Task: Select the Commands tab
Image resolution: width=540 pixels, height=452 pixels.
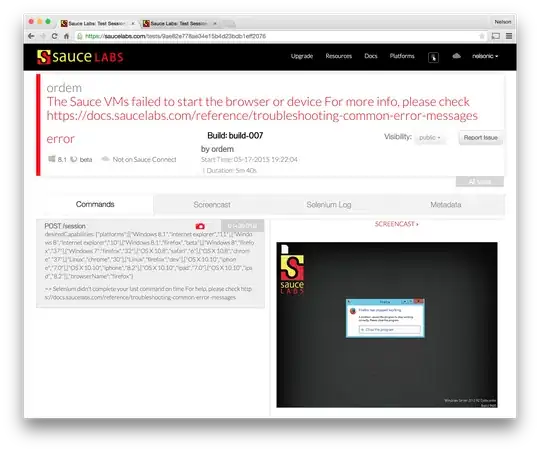Action: click(x=95, y=204)
